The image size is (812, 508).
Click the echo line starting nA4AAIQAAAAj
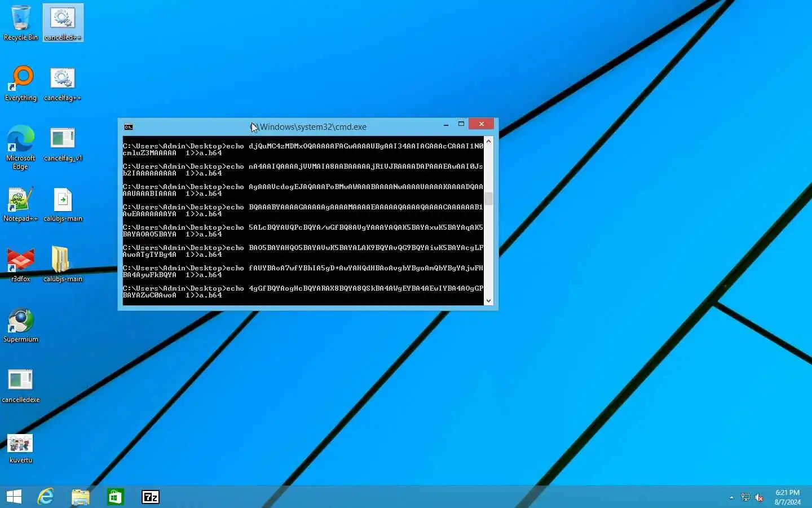(303, 170)
